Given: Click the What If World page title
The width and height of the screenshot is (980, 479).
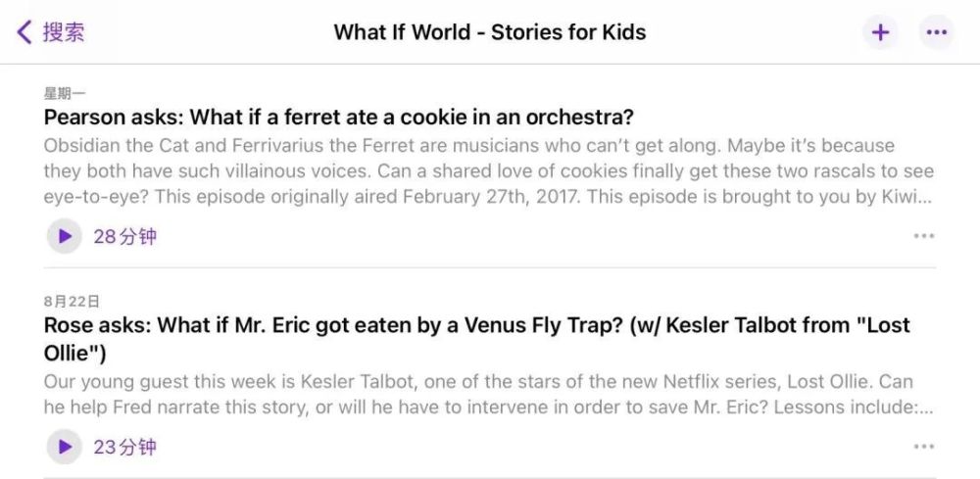Looking at the screenshot, I should point(489,32).
